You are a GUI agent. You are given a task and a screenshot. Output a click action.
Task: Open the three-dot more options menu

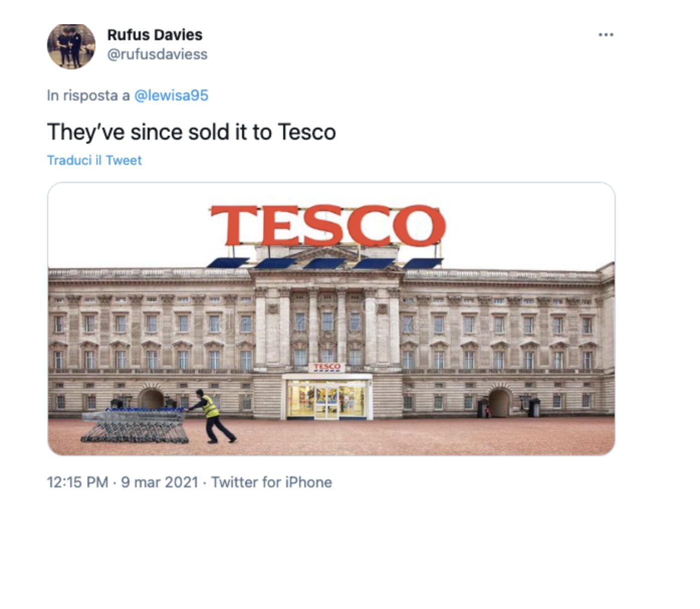[x=606, y=35]
